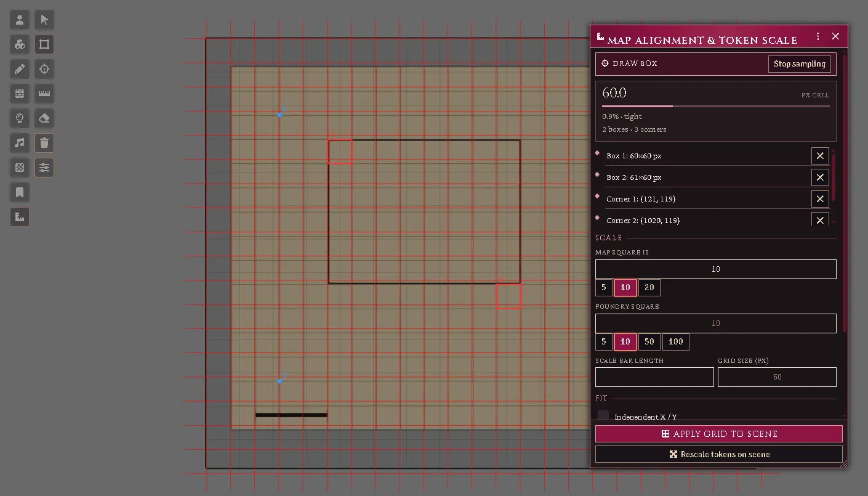This screenshot has height=496, width=868.
Task: Open the three-dot menu in panel header
Action: coord(818,36)
